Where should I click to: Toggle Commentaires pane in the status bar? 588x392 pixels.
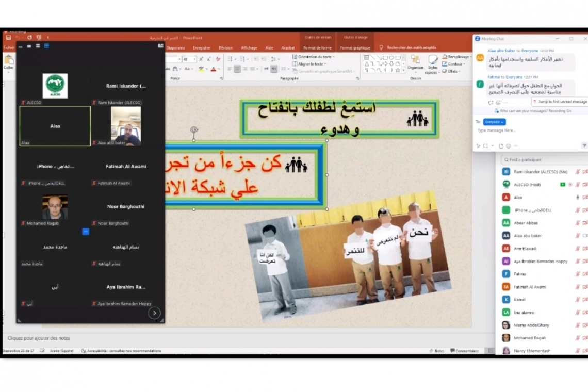[464, 351]
